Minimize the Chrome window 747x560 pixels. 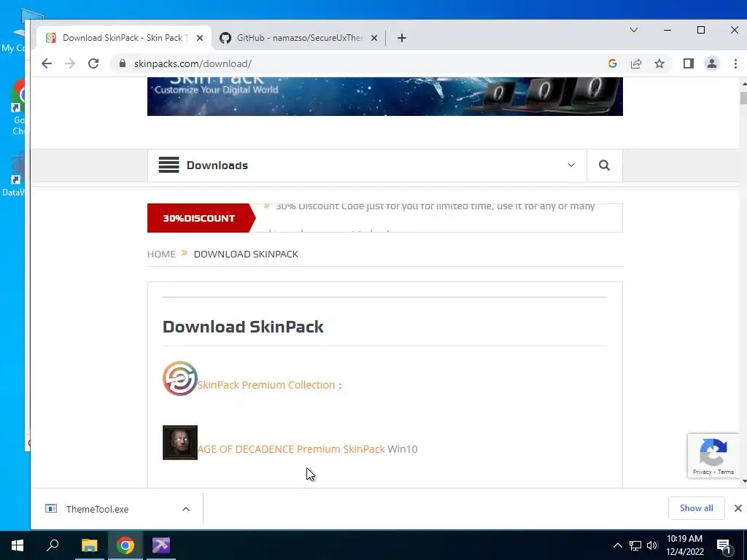tap(667, 30)
